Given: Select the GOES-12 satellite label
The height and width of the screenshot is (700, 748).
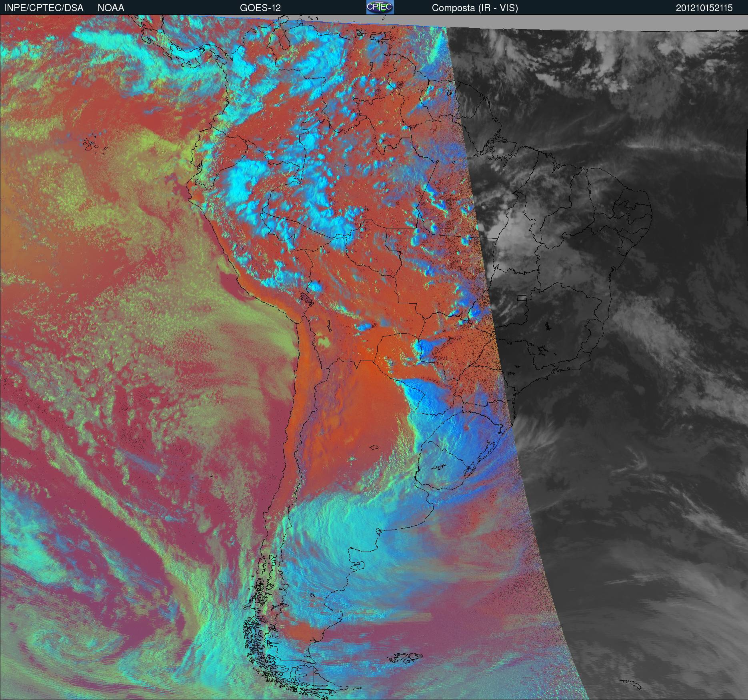Looking at the screenshot, I should [x=260, y=8].
